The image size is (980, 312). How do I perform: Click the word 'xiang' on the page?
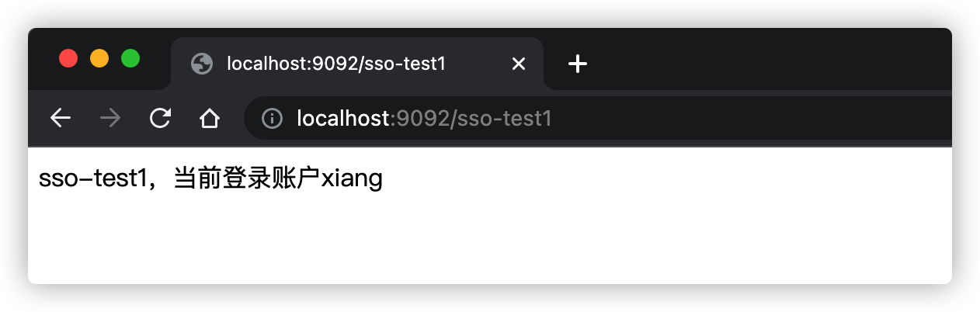coord(352,179)
